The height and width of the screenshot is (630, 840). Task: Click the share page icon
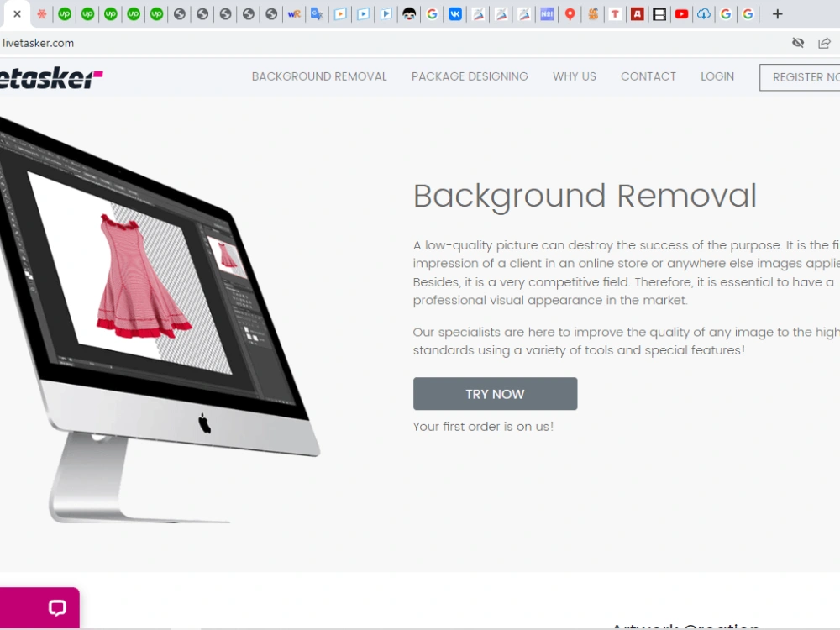(x=825, y=43)
